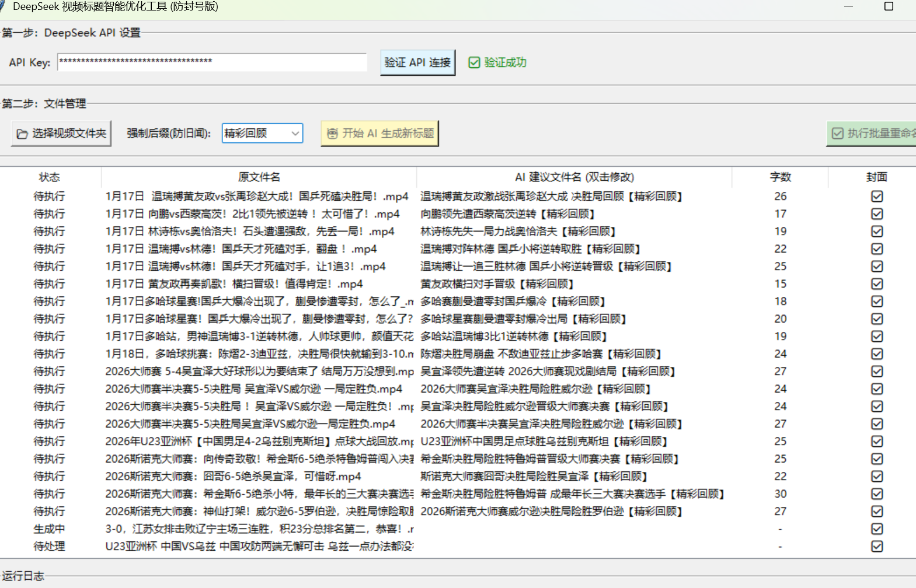Select AI title 黄友政横扫对手晋级

[497, 284]
